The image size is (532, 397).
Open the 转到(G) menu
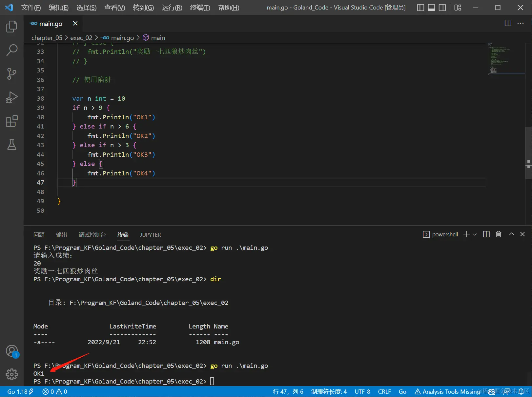pyautogui.click(x=143, y=8)
